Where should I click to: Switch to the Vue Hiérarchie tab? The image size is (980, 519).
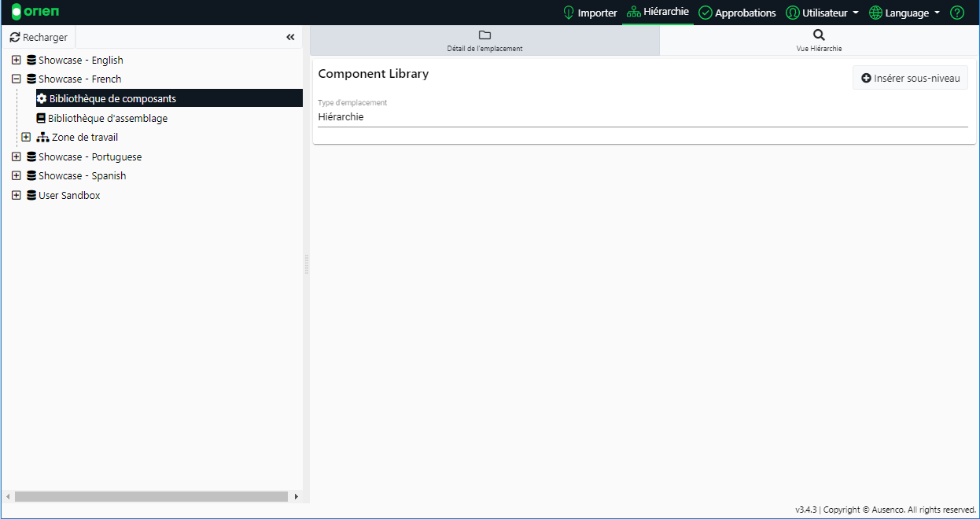pos(819,40)
